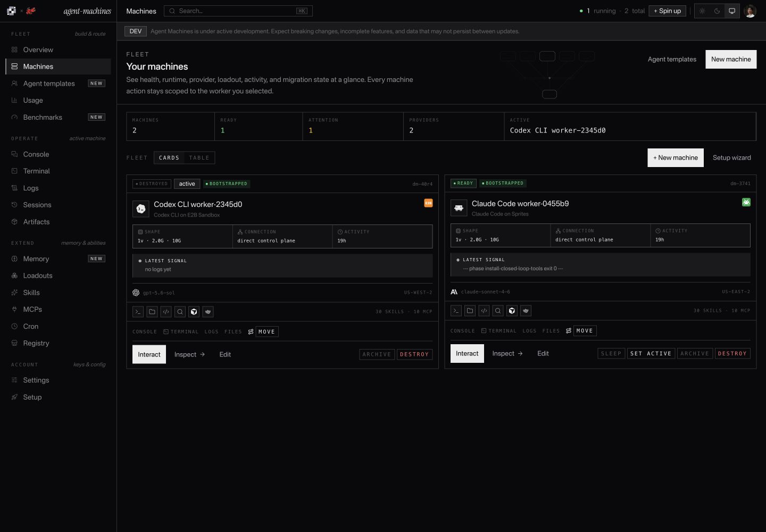This screenshot has width=766, height=532.
Task: Click the Sessions icon in sidebar
Action: 14,205
